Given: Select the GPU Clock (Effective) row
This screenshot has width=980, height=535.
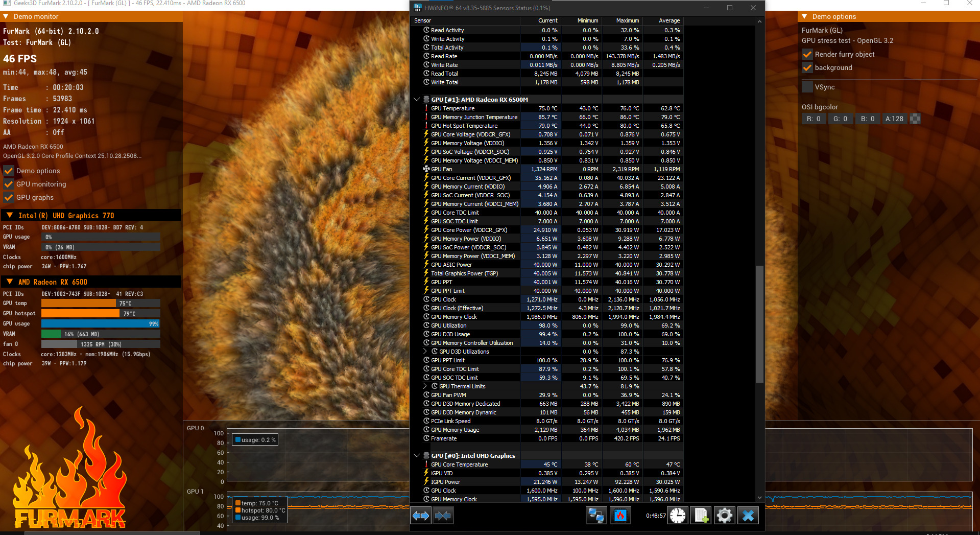Looking at the screenshot, I should pos(547,308).
